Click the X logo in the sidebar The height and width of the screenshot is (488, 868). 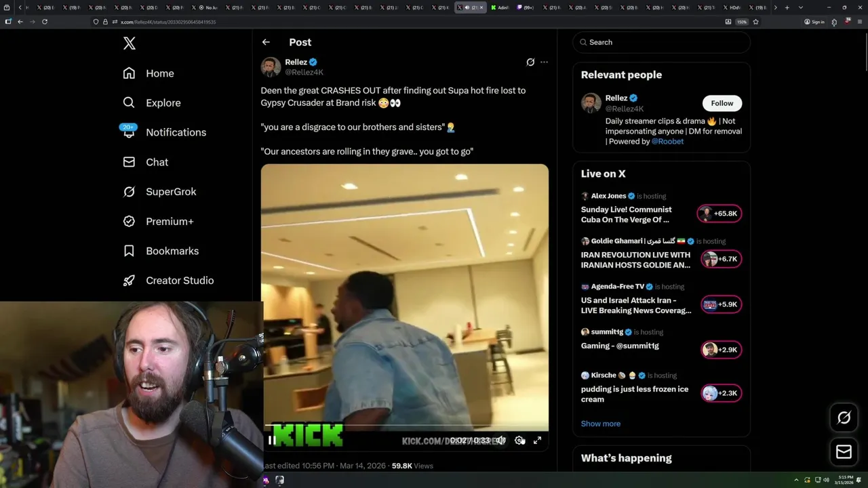click(130, 43)
